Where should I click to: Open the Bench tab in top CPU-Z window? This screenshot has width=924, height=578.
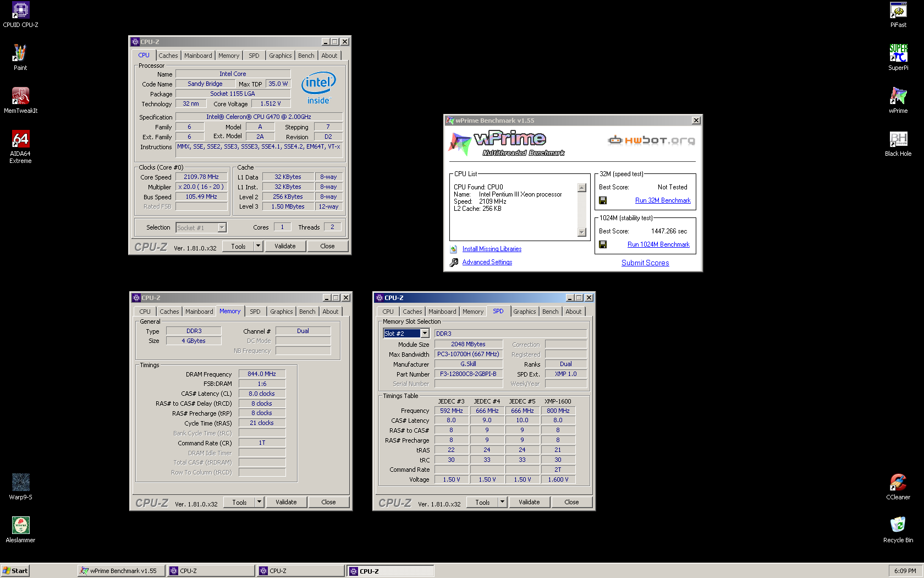306,56
